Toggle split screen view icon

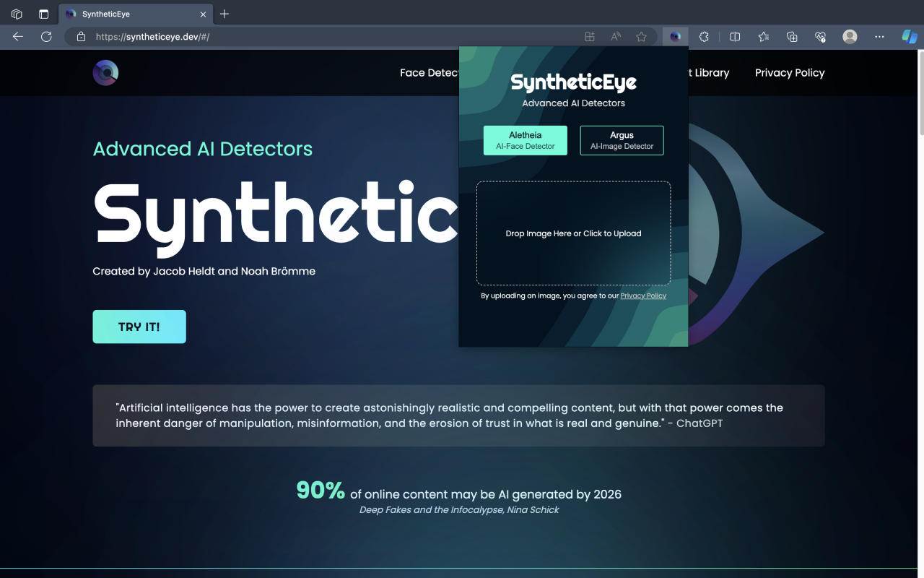tap(735, 37)
